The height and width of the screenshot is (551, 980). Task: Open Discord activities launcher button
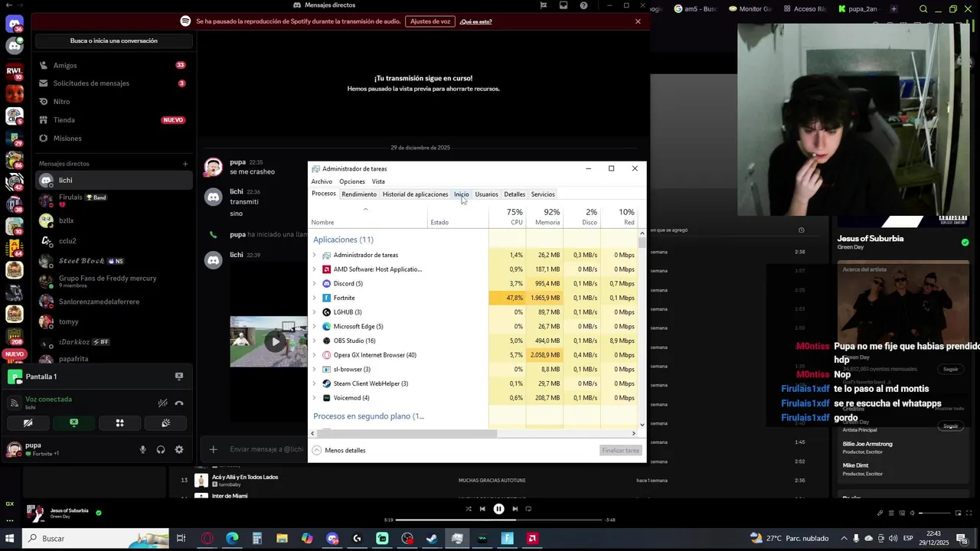pos(119,422)
